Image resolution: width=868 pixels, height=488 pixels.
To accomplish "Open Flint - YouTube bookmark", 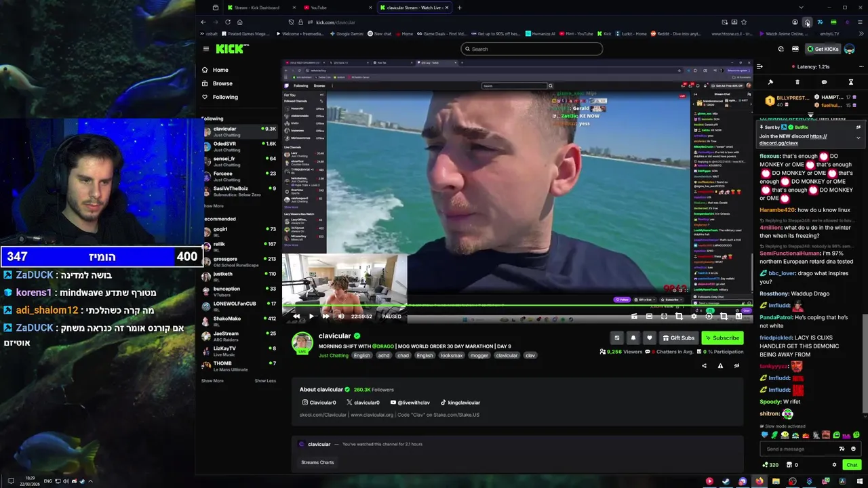I will coord(576,34).
